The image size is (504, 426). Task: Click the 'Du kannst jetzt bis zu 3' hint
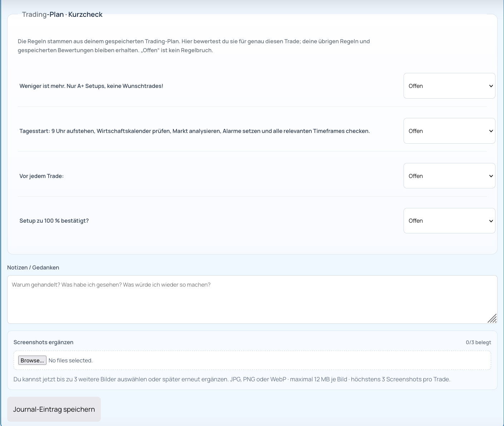pos(232,379)
